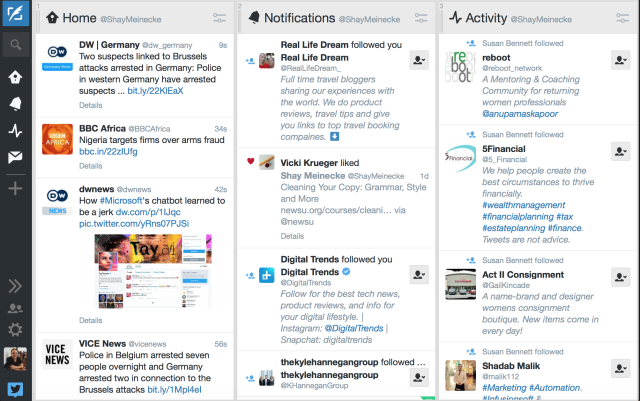Click the Real Life Dream profile picture

267,60
